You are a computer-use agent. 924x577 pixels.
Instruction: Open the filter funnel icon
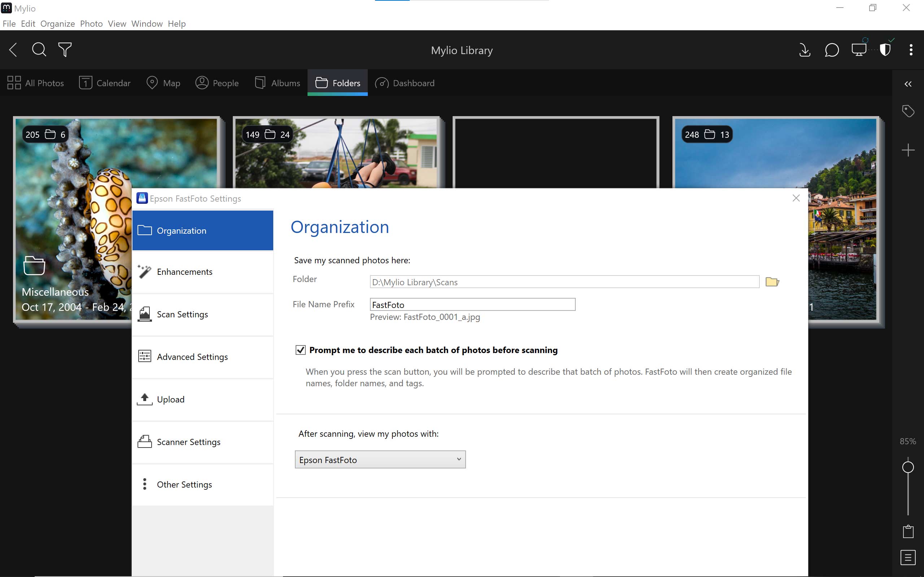65,50
